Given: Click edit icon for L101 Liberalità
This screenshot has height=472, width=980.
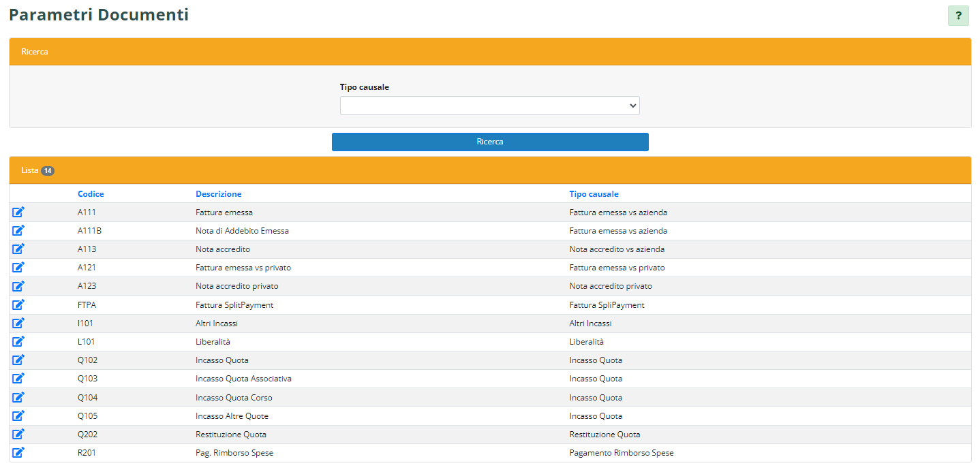Looking at the screenshot, I should coord(18,341).
